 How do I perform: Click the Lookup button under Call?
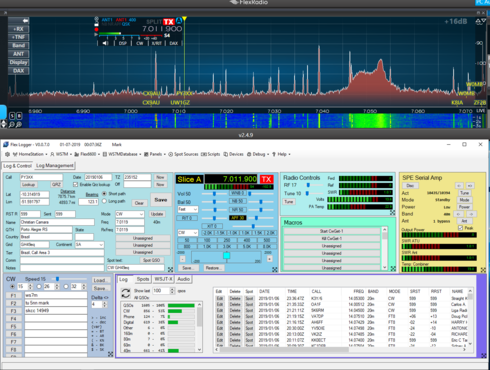(29, 185)
